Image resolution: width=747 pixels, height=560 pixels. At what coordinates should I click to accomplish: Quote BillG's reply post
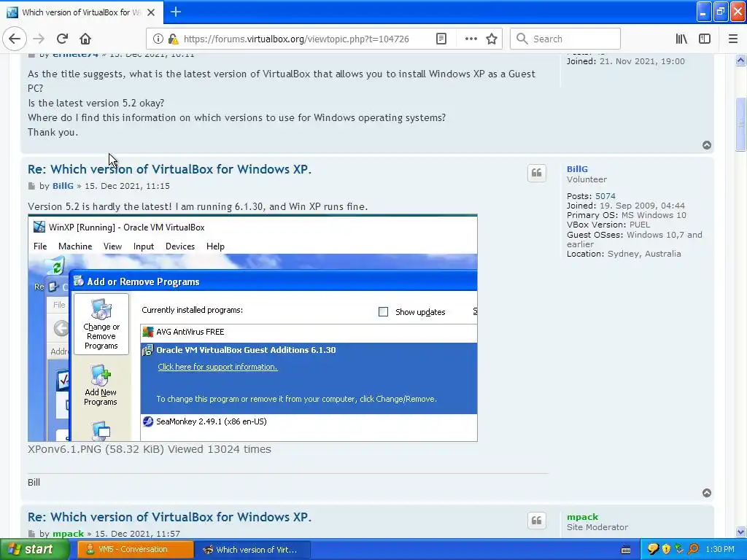(536, 173)
